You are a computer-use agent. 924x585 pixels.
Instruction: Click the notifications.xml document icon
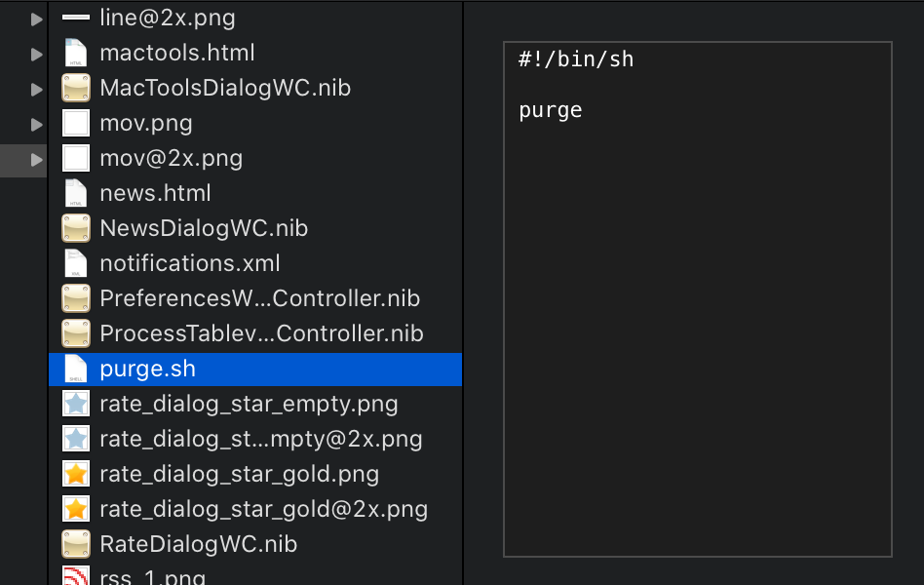point(75,263)
